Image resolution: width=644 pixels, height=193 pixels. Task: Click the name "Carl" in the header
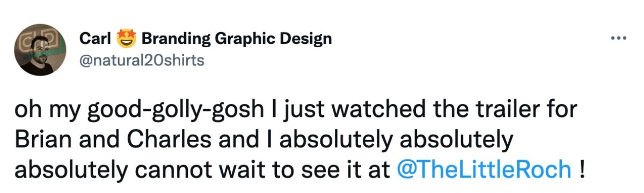click(95, 39)
